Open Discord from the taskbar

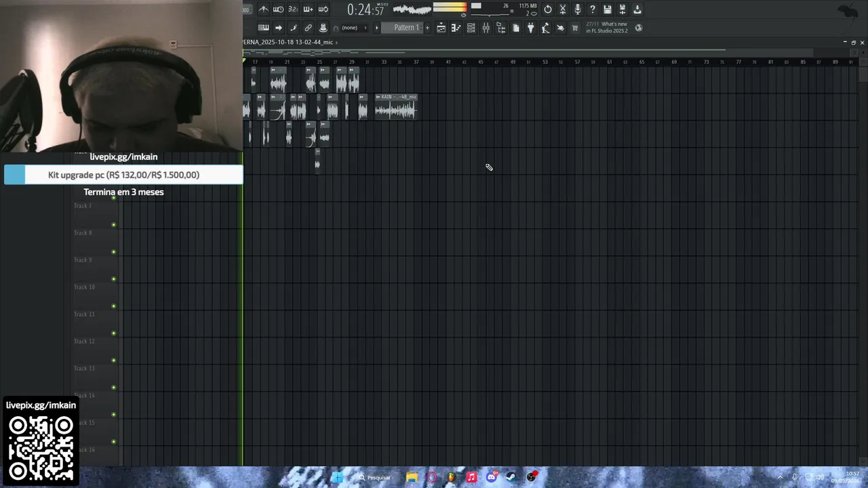coord(491,477)
